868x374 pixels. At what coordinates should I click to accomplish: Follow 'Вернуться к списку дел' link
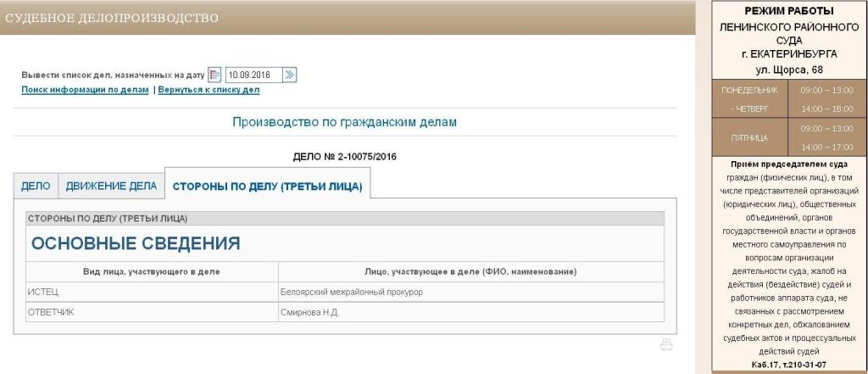(x=209, y=89)
